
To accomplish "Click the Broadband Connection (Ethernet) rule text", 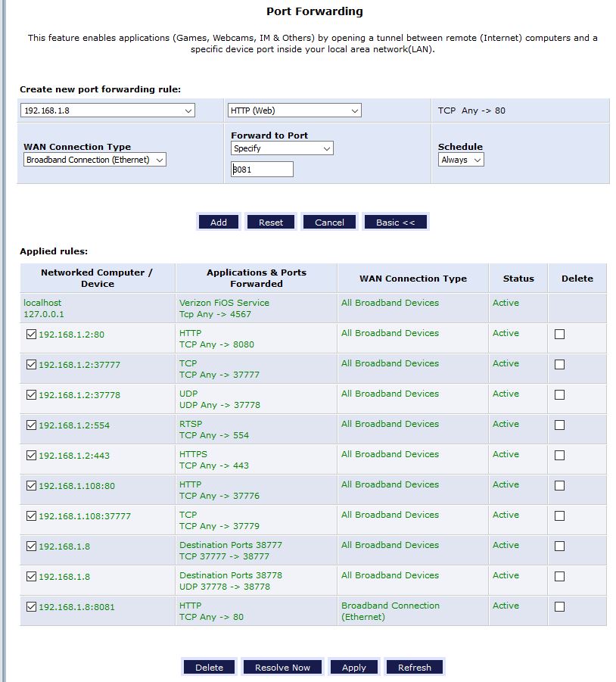I will (390, 611).
